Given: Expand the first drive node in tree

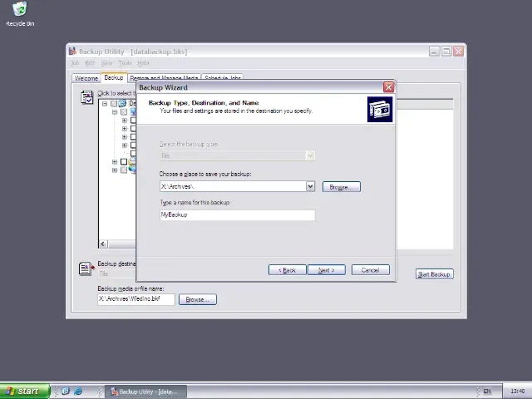Looking at the screenshot, I should click(124, 121).
